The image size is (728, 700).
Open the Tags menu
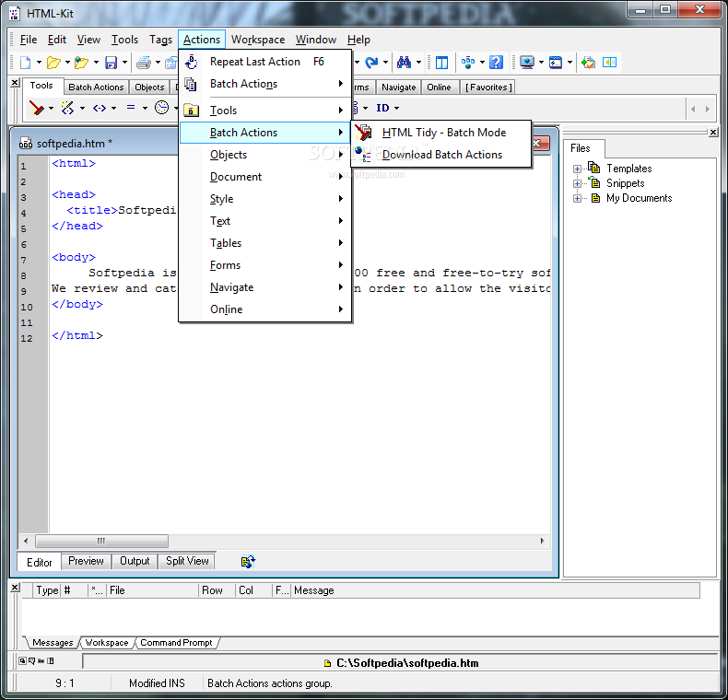coord(160,40)
